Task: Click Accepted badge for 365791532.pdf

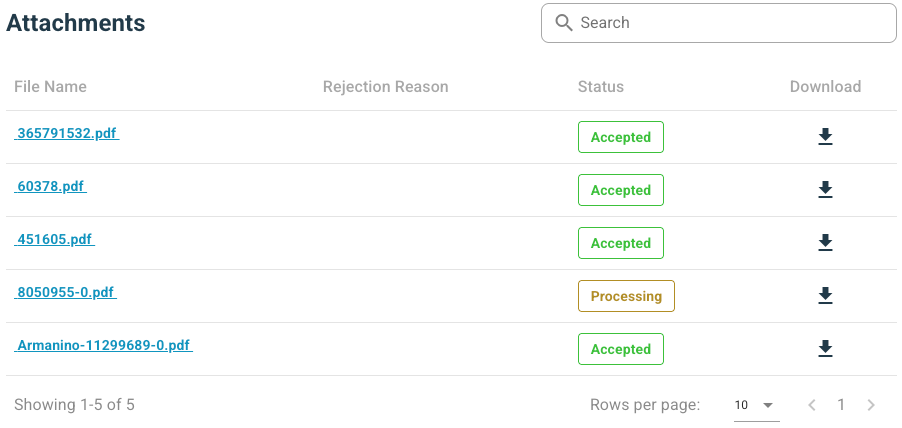Action: click(x=621, y=137)
